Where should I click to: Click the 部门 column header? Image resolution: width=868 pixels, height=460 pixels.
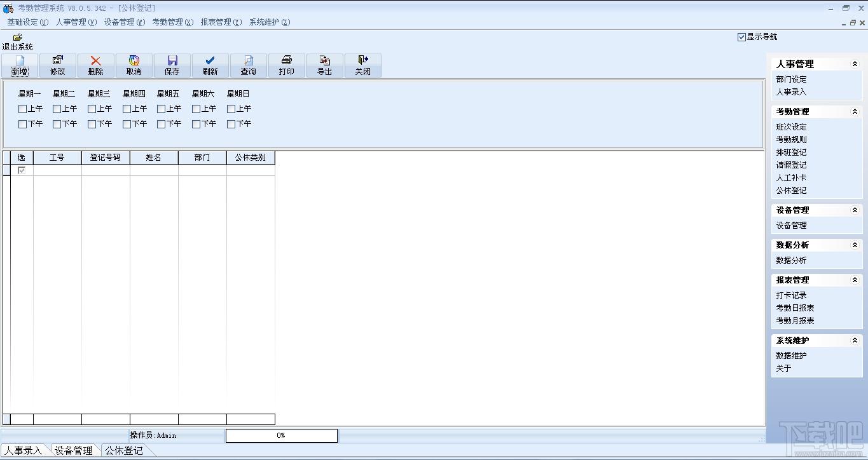tap(202, 158)
